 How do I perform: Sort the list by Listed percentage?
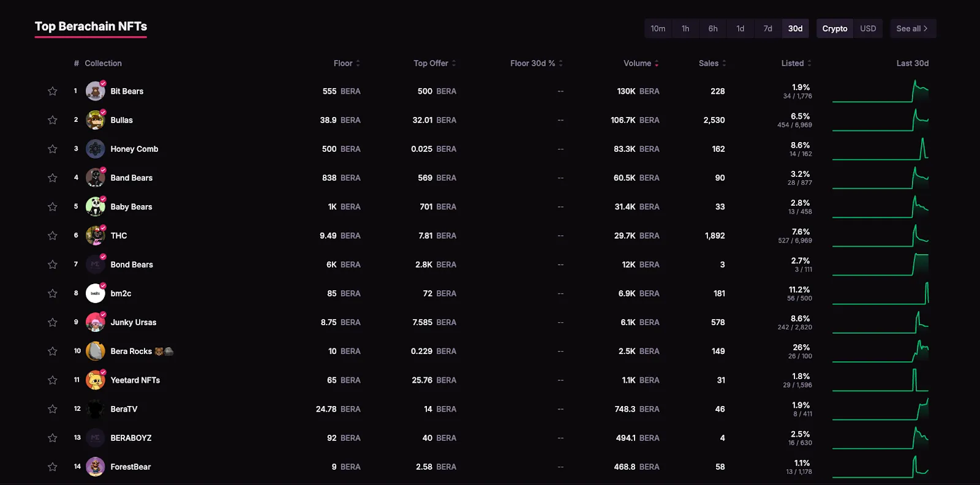[796, 63]
